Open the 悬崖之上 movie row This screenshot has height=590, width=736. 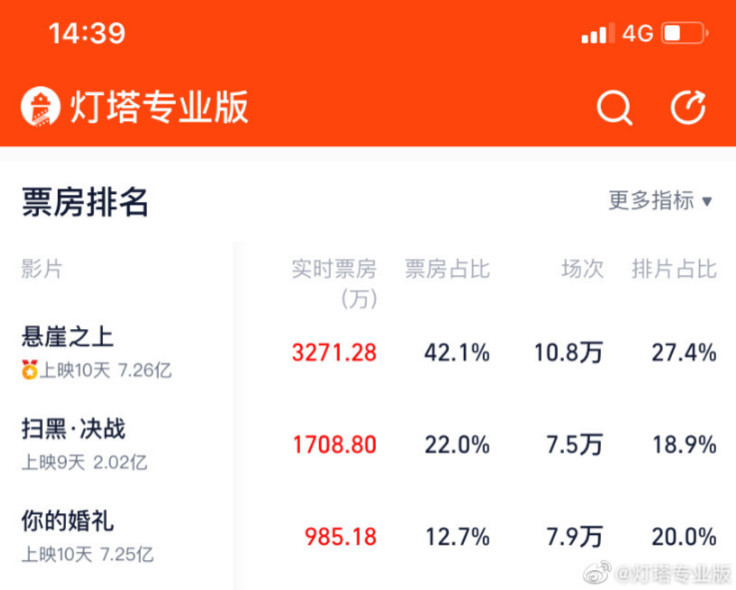(68, 336)
